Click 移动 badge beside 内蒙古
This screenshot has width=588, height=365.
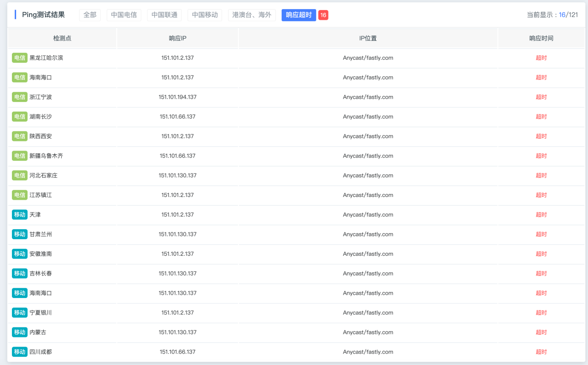[x=20, y=332]
